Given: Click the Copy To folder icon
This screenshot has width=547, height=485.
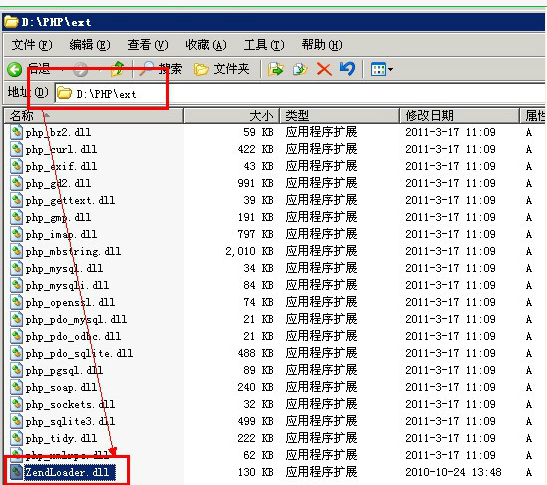Looking at the screenshot, I should tap(300, 69).
